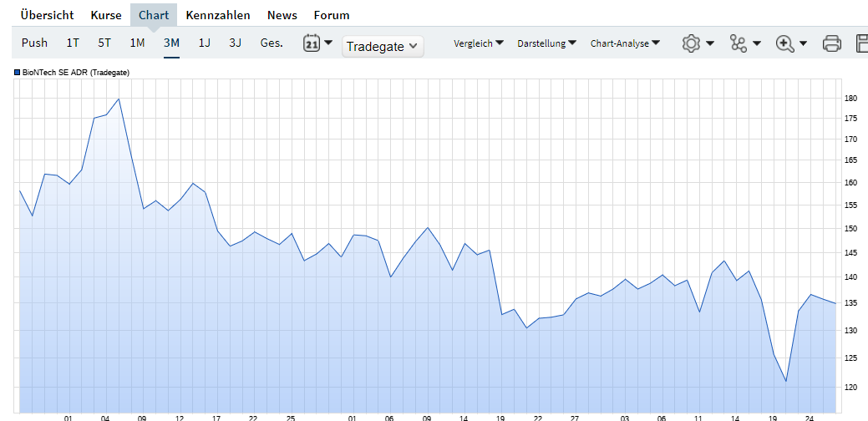The image size is (868, 421).
Task: Open the Forum tab
Action: (x=332, y=15)
